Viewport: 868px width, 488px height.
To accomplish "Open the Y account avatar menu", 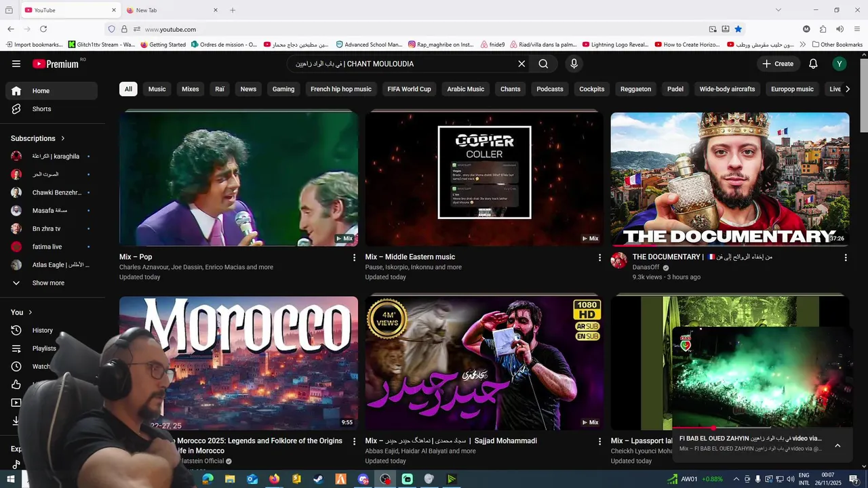I will (840, 64).
